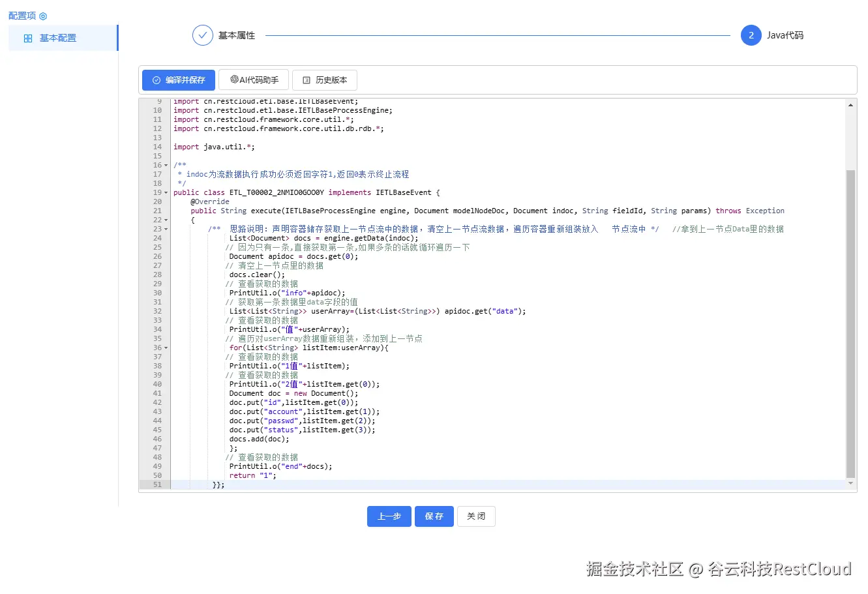The image size is (868, 594).
Task: Click 'Document doc = new Document();' line
Action: 293,394
